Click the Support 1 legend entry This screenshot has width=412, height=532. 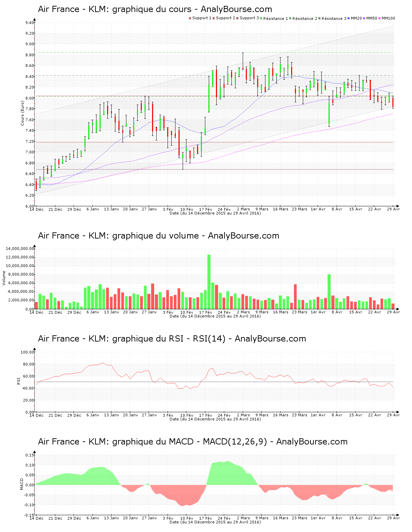[x=200, y=18]
